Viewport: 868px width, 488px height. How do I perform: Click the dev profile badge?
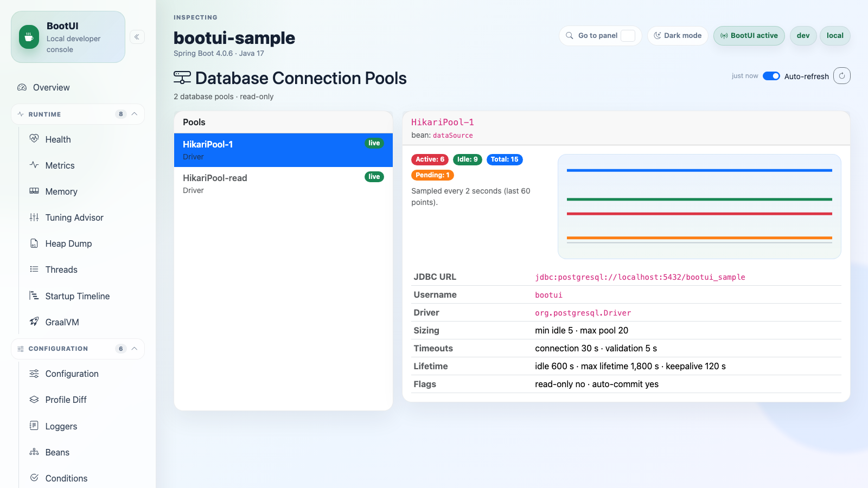(803, 36)
